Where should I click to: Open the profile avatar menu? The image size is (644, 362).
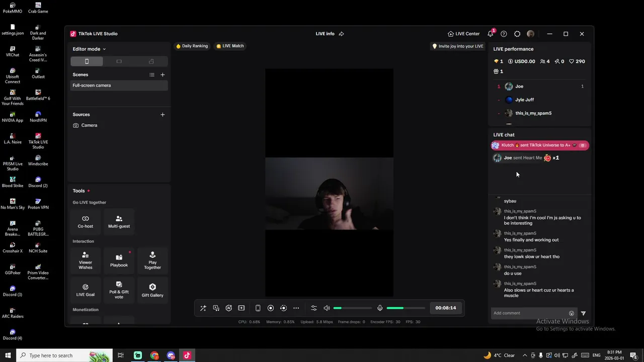[x=530, y=34]
